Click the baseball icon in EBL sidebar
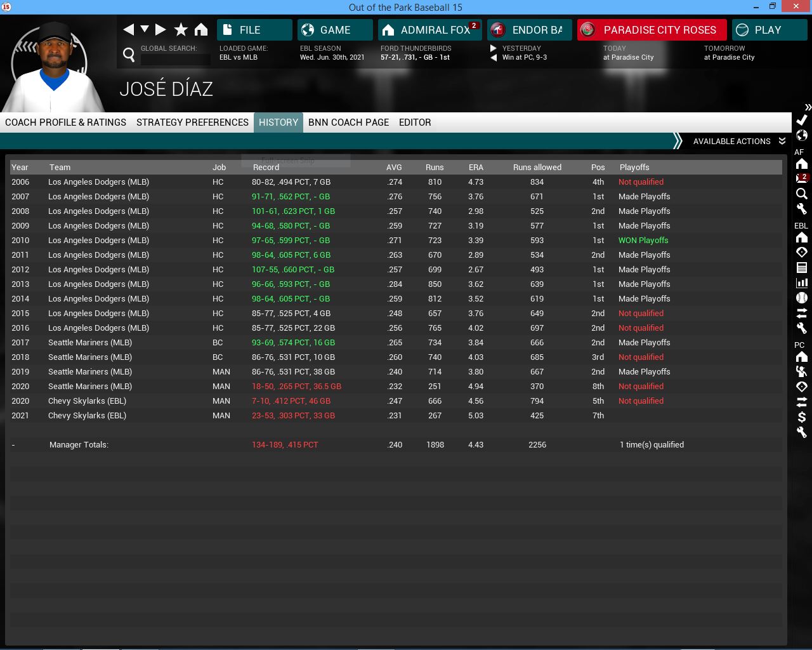 (x=802, y=298)
